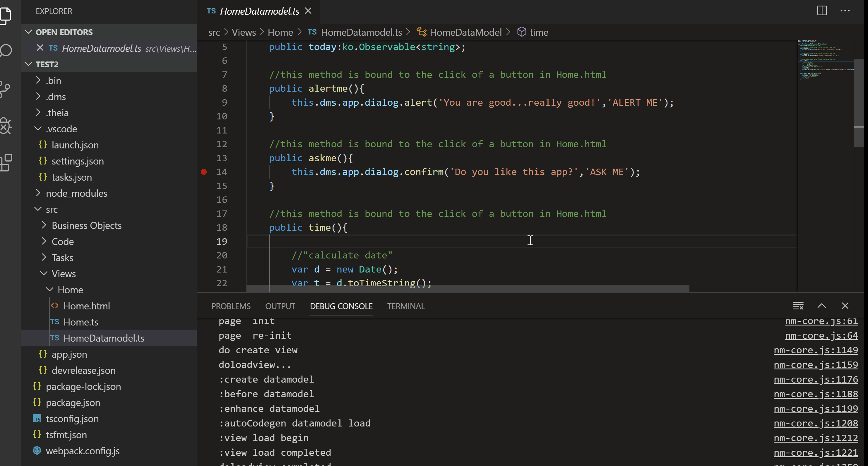
Task: Expand the .theia folder
Action: click(38, 112)
